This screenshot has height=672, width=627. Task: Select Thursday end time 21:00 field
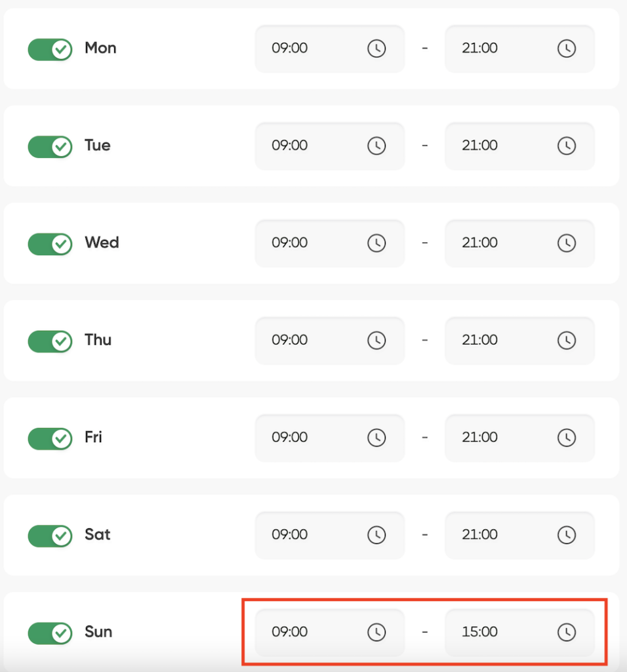point(519,341)
